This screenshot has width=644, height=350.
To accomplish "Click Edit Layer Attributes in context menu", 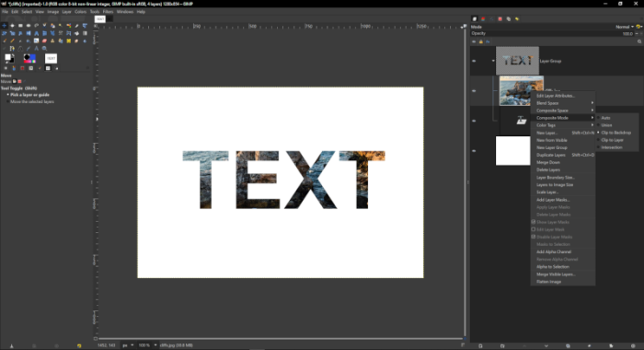I will [x=563, y=96].
